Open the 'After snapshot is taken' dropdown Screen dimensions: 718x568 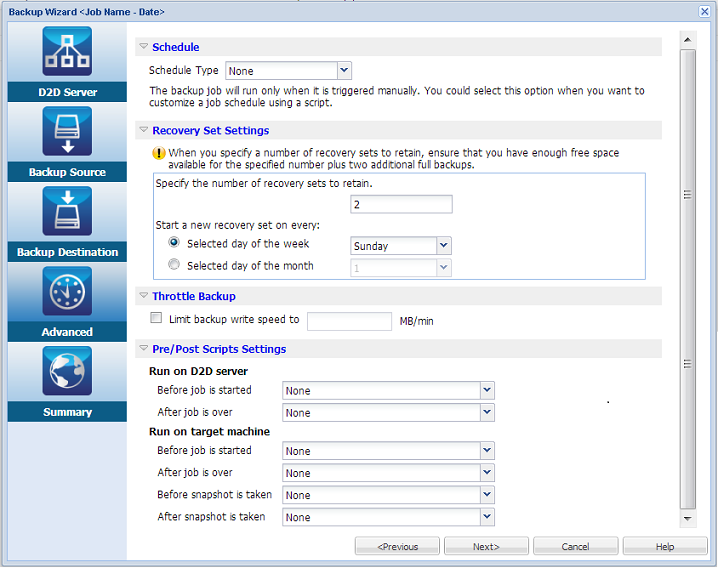click(487, 517)
